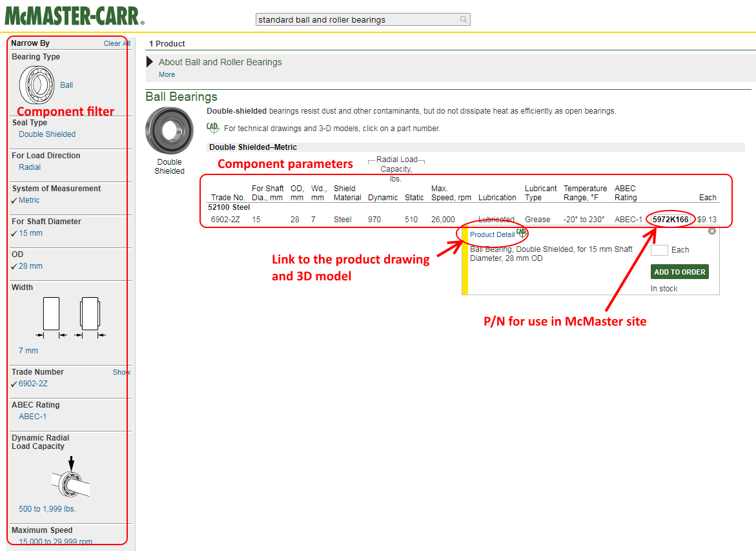Click the 52100 Steel row label
Screen dimensions: 756x551
[x=229, y=207]
